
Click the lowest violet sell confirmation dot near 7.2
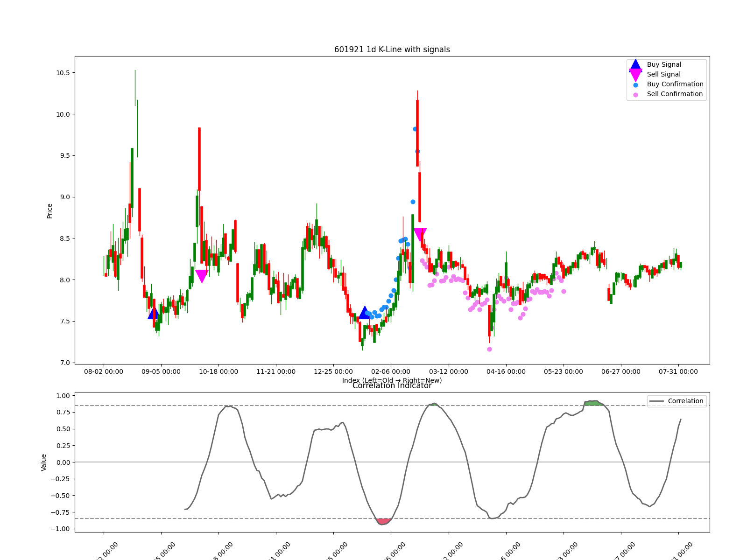(x=489, y=349)
